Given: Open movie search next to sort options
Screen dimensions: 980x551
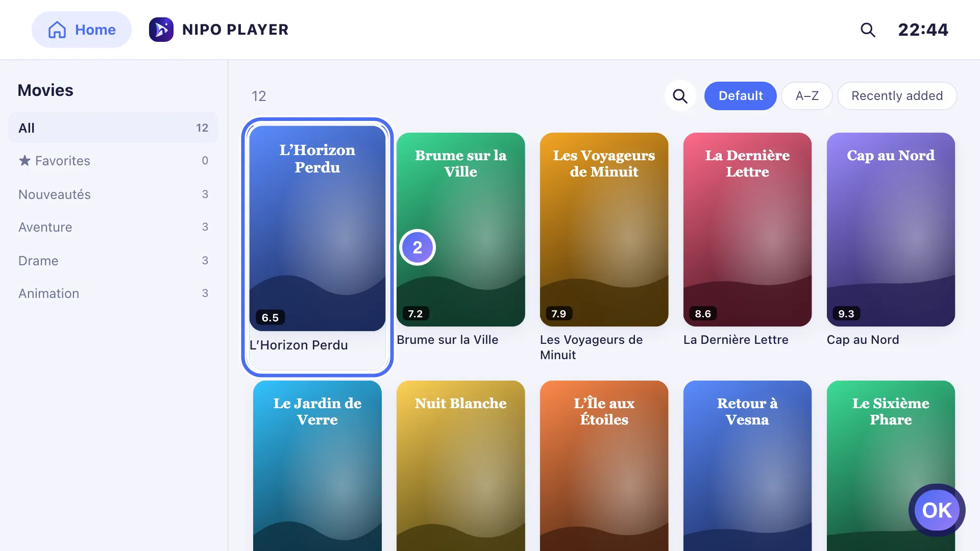Looking at the screenshot, I should (680, 96).
